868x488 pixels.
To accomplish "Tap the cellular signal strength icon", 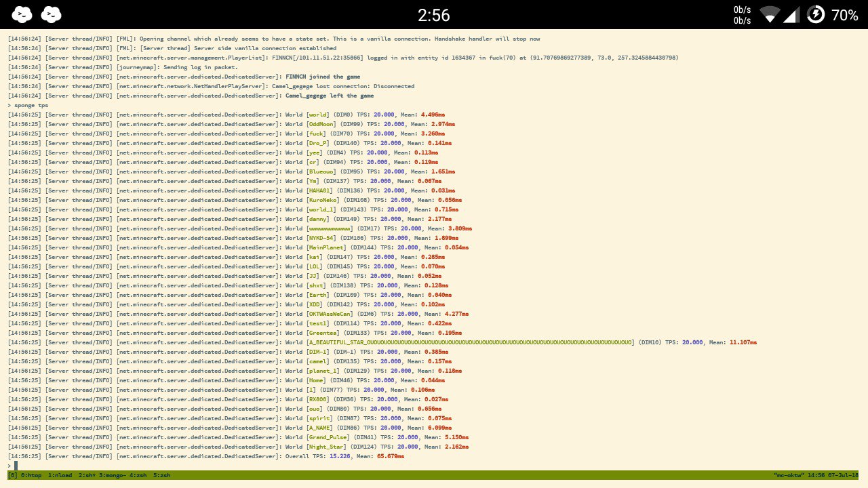I will (x=791, y=14).
